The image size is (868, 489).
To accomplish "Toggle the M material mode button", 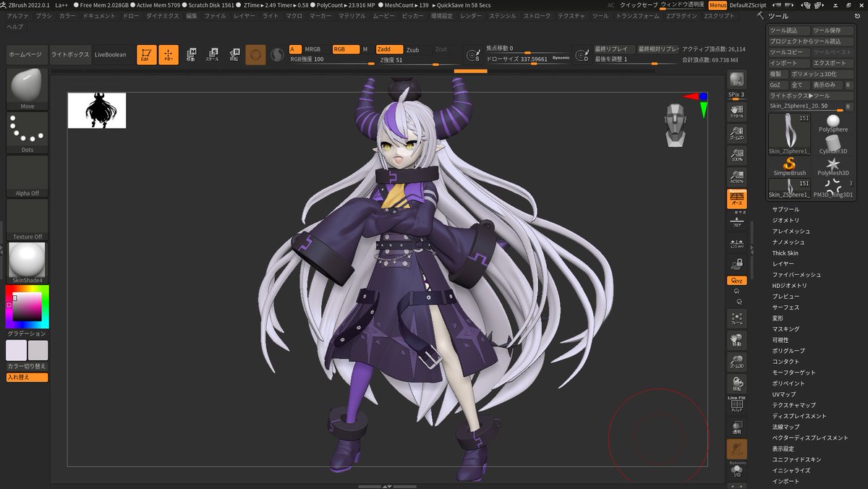I will click(x=365, y=49).
